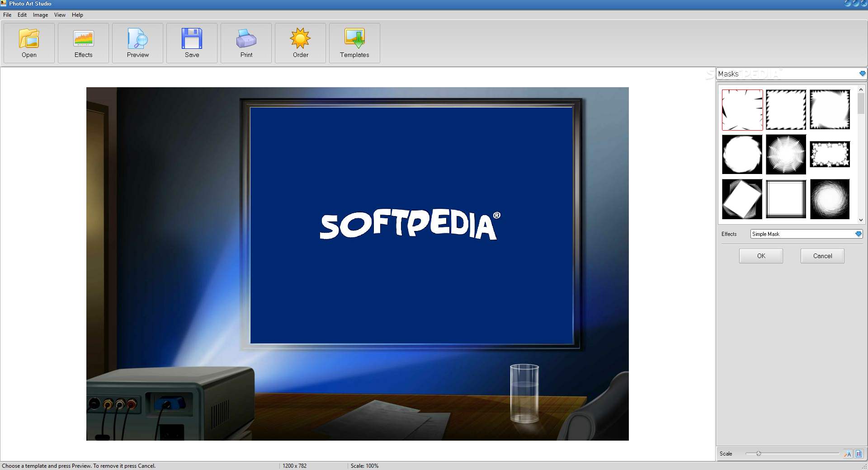Viewport: 868px width, 470px height.
Task: Open the Effects toolbar button
Action: (x=83, y=43)
